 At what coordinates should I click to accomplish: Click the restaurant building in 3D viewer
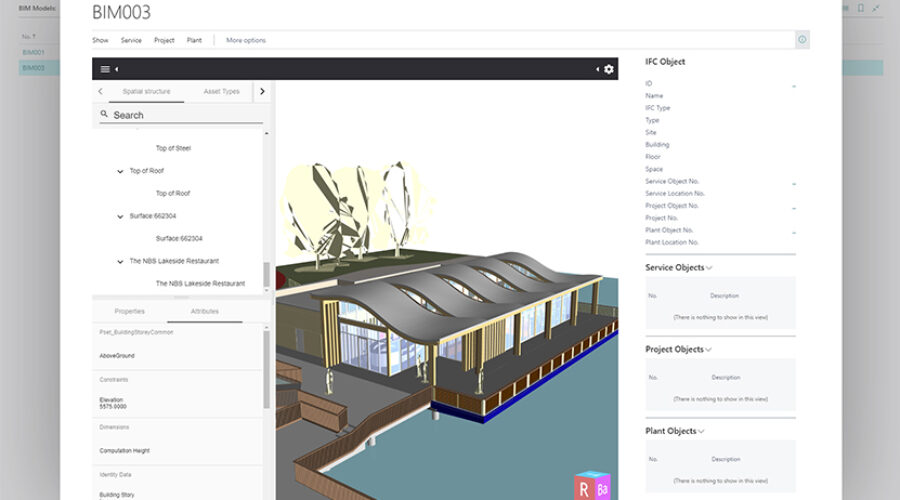click(x=459, y=321)
